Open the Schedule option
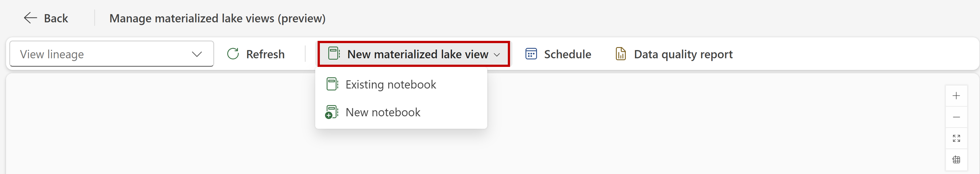Image resolution: width=980 pixels, height=174 pixels. coord(558,54)
